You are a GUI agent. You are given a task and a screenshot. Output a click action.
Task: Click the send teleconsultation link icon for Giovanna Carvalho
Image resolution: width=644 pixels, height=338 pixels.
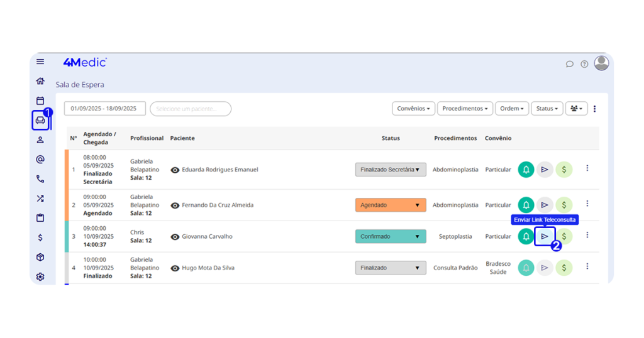pyautogui.click(x=545, y=236)
